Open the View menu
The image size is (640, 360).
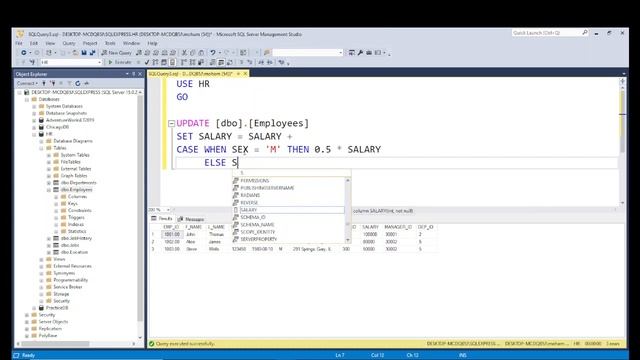click(50, 43)
